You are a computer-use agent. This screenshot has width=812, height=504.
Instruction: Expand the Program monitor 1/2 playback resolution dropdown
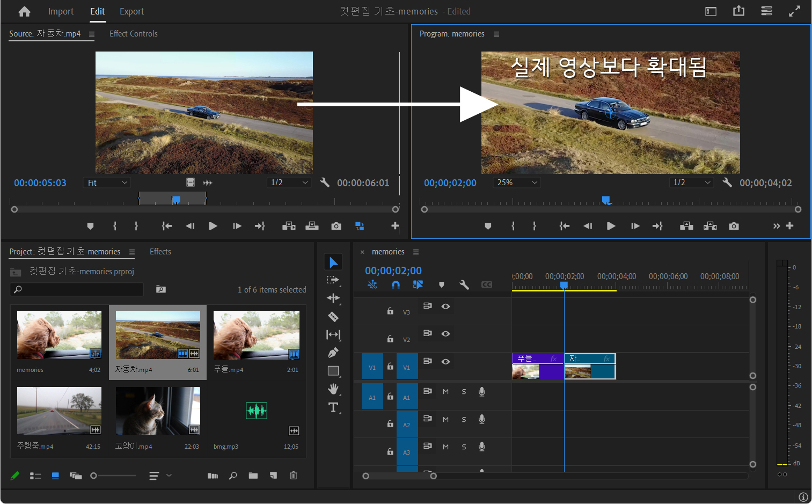[x=691, y=183]
